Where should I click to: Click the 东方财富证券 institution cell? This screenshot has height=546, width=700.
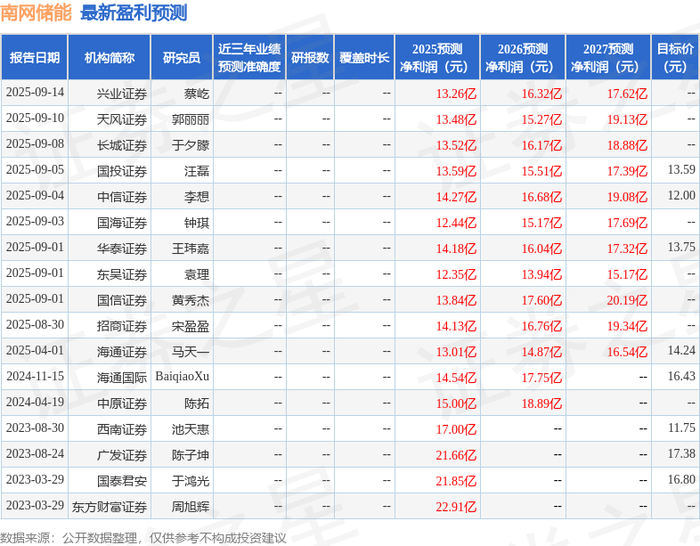pyautogui.click(x=109, y=508)
